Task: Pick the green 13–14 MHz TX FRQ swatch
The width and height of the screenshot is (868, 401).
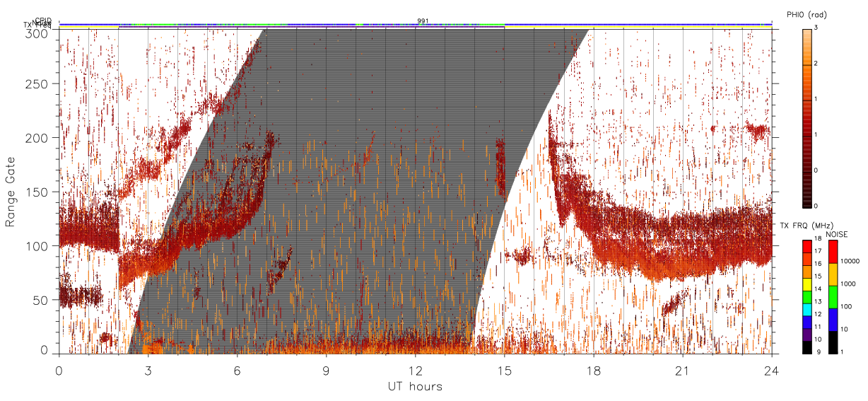Action: (x=807, y=296)
